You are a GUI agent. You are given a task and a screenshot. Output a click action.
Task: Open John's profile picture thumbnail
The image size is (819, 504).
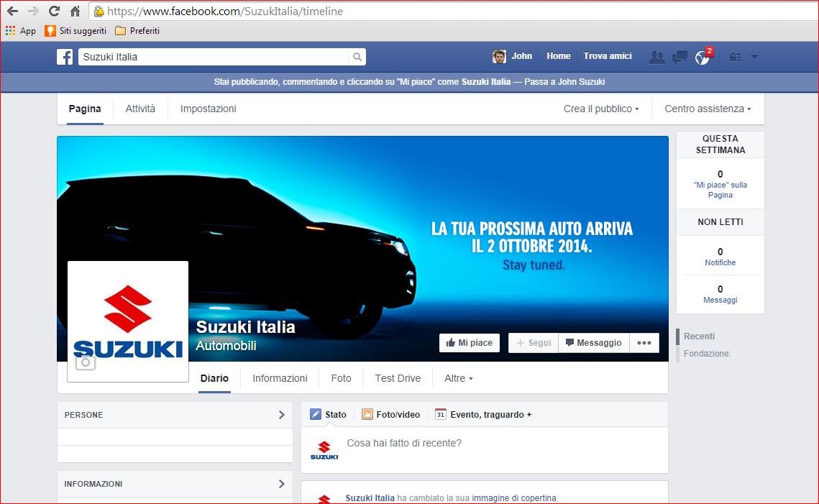(x=499, y=56)
